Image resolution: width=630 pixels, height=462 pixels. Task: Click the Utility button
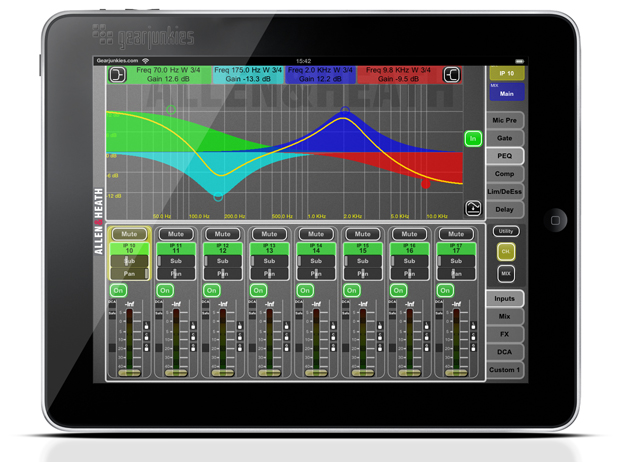(x=506, y=231)
